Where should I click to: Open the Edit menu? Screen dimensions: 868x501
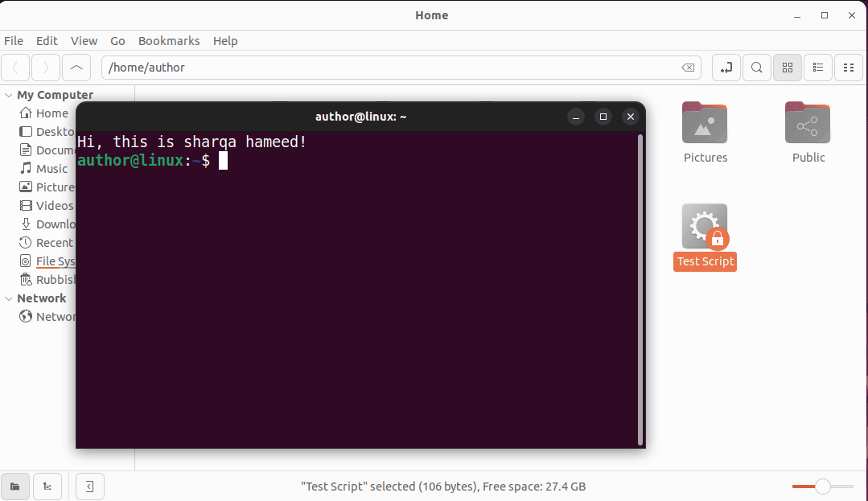(x=47, y=41)
